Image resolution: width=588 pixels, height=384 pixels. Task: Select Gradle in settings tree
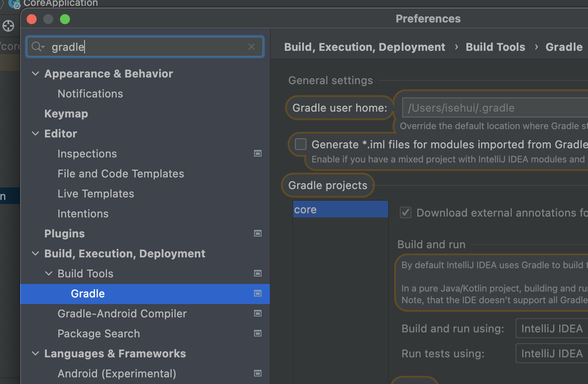click(145, 294)
